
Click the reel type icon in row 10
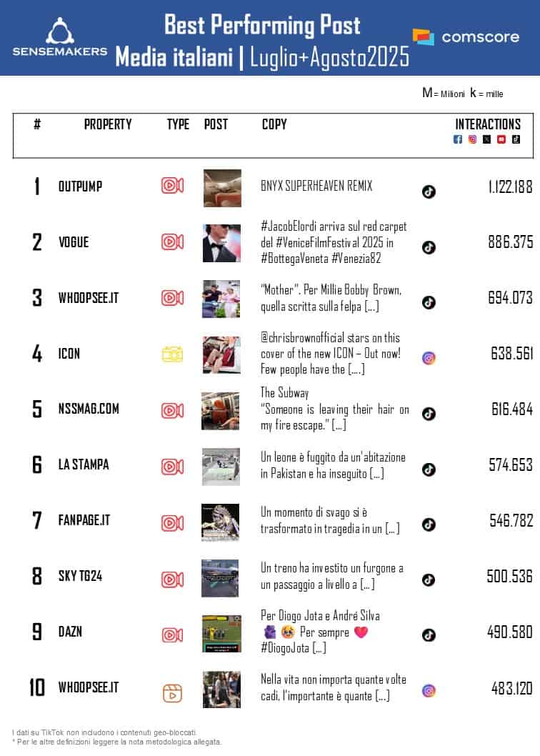(172, 693)
